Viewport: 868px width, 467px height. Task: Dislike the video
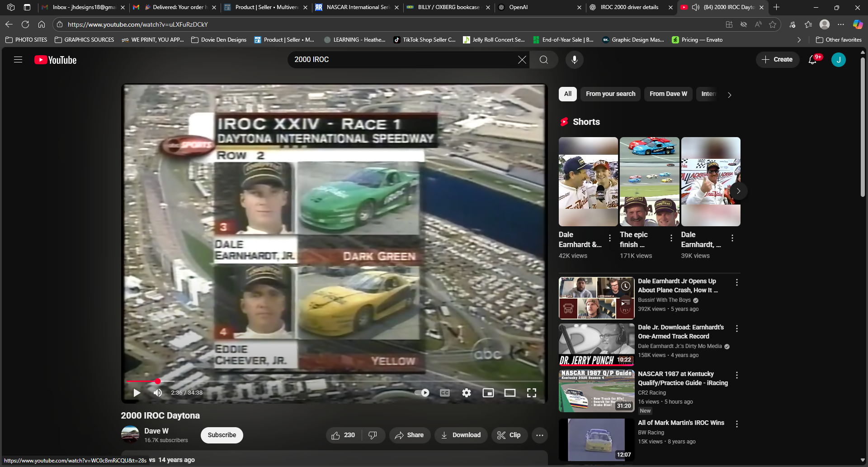click(373, 435)
